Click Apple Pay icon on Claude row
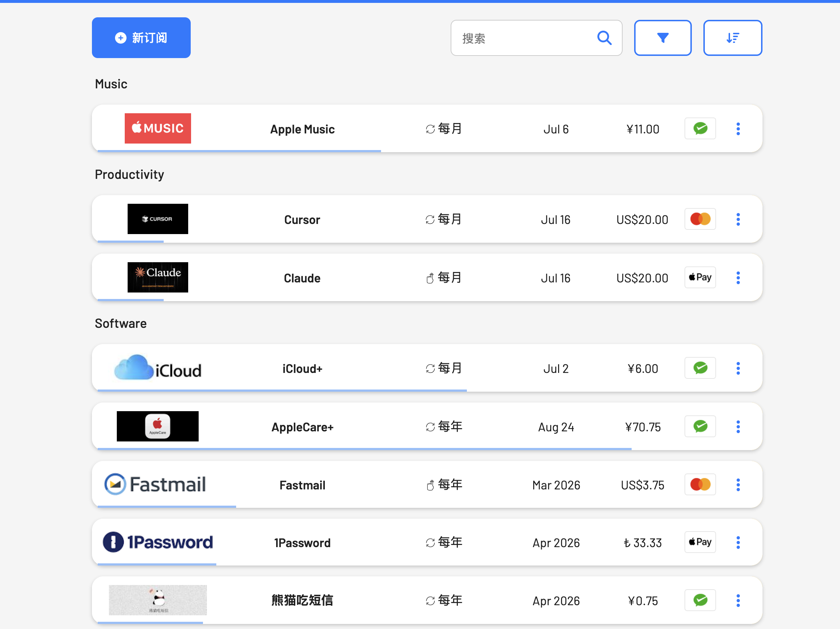The image size is (840, 629). click(700, 277)
